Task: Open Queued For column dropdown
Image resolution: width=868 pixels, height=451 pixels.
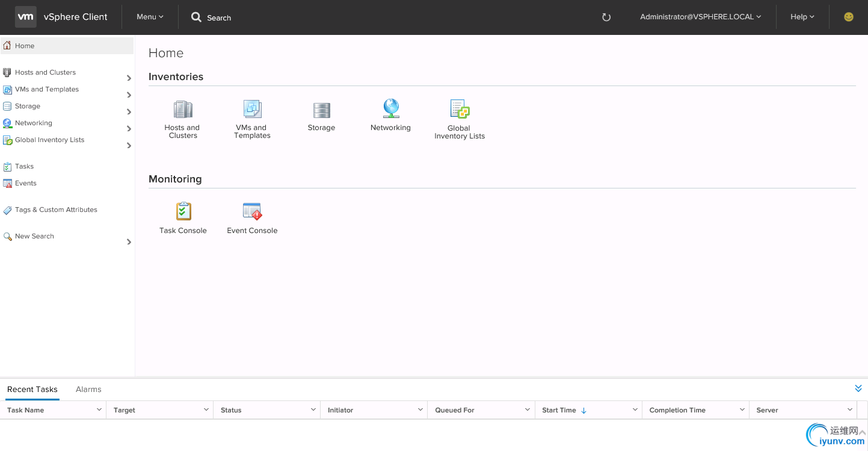Action: 528,409
